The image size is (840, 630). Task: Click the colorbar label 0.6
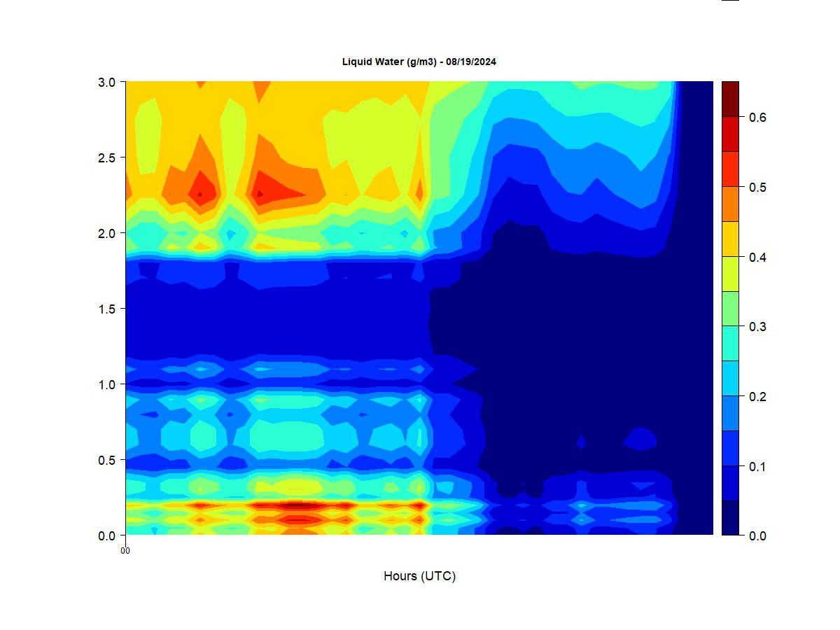(757, 117)
